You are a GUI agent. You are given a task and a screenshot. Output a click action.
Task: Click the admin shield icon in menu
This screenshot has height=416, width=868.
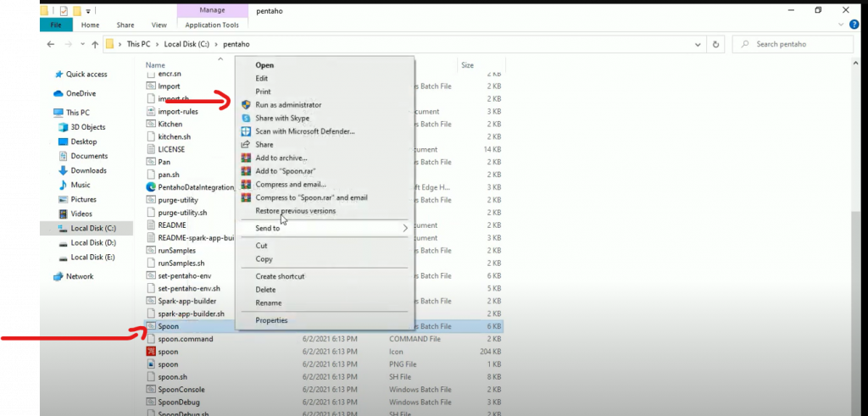[x=246, y=104]
